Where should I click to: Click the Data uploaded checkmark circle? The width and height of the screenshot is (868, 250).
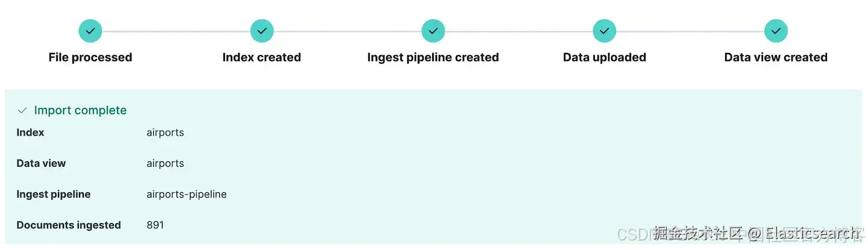pos(604,31)
